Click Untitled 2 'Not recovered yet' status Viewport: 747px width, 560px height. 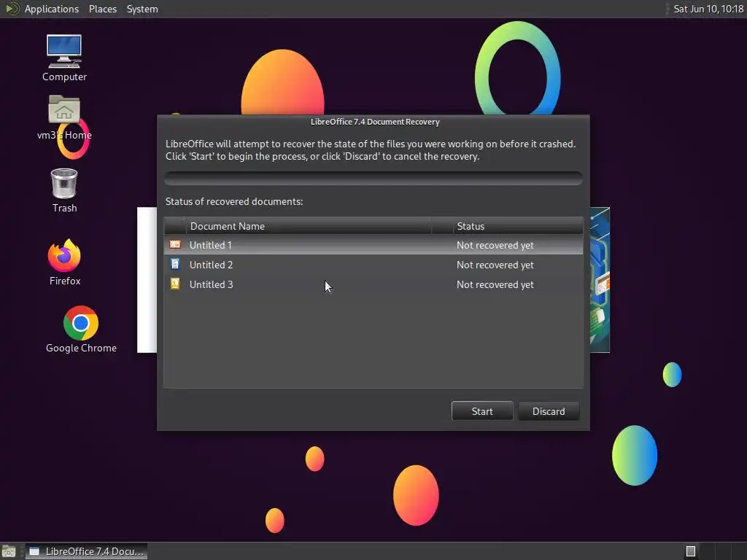pyautogui.click(x=495, y=265)
